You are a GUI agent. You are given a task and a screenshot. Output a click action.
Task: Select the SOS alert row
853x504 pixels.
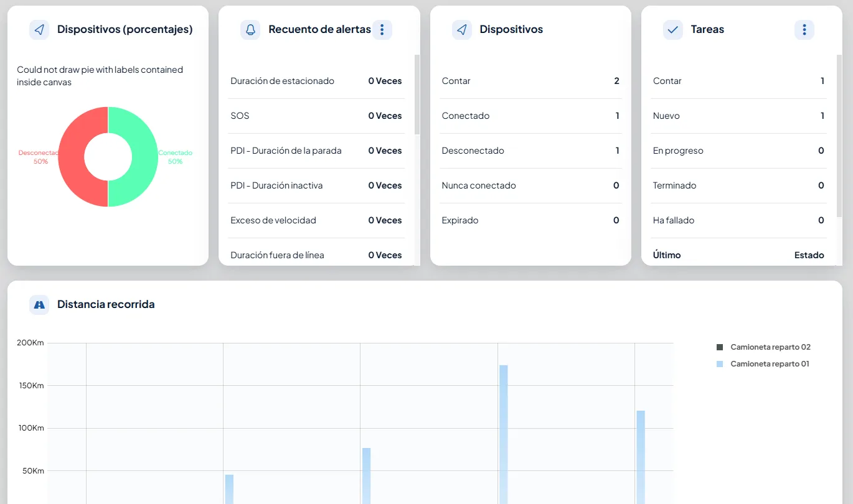pos(316,116)
